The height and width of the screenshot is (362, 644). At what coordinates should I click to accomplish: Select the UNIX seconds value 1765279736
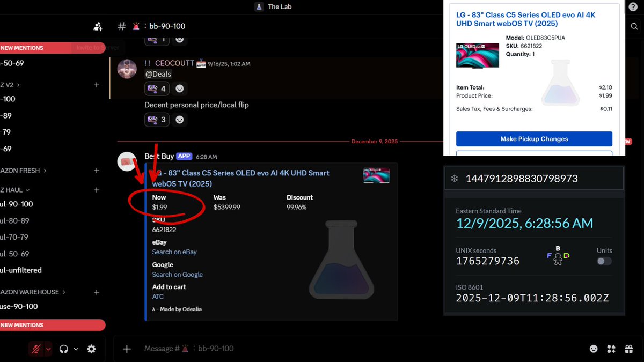tap(488, 261)
